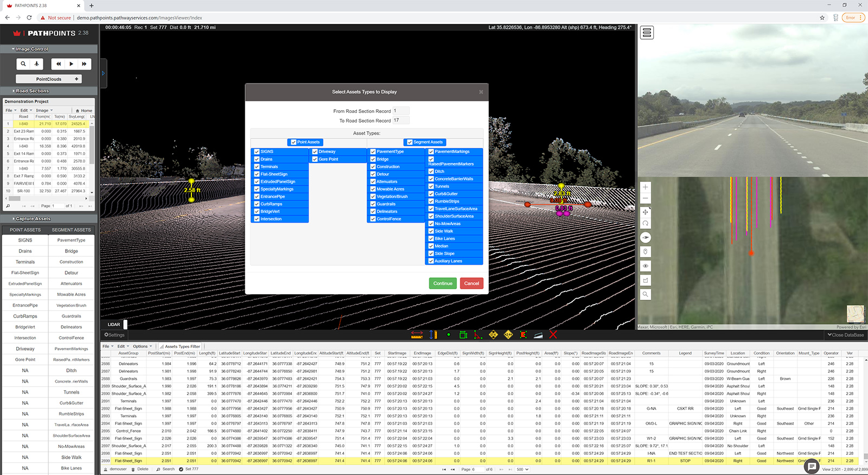868x475 pixels.
Task: Click the map compass navigation icon
Action: coord(646,238)
